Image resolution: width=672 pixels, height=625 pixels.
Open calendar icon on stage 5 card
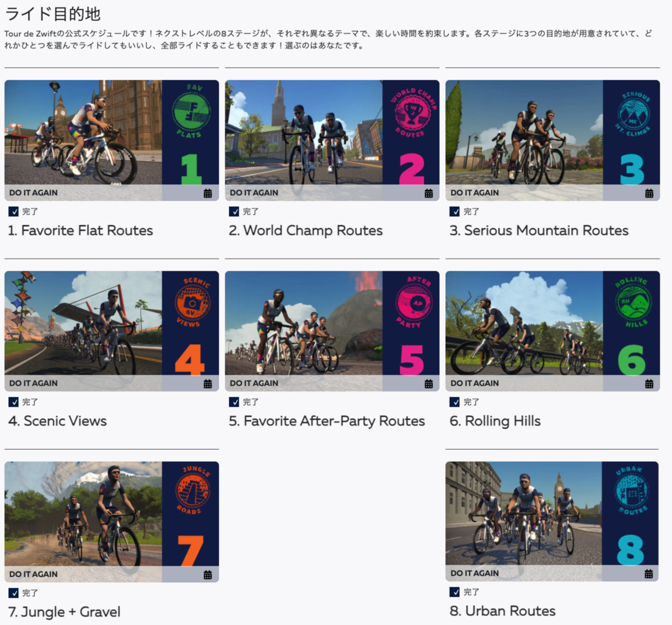429,384
